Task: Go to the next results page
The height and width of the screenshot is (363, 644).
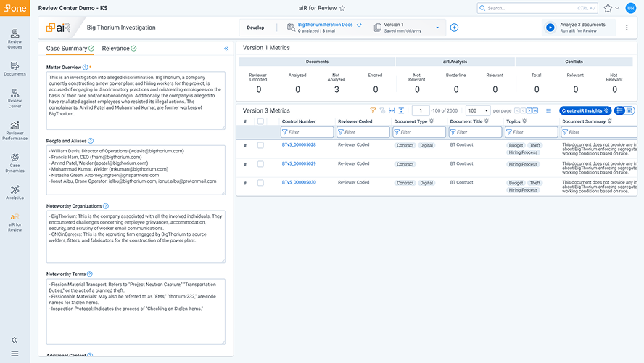Action: (x=529, y=110)
